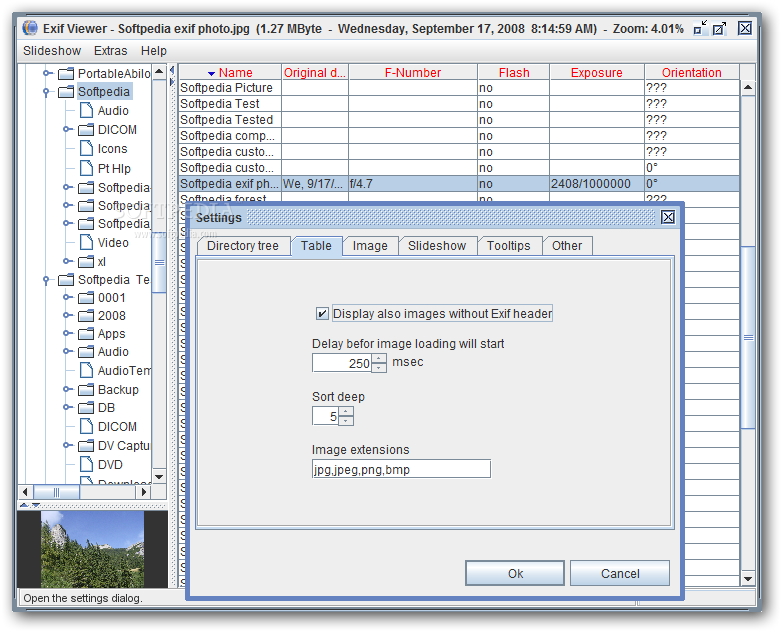Click the folder icon next to Backup

pyautogui.click(x=86, y=389)
